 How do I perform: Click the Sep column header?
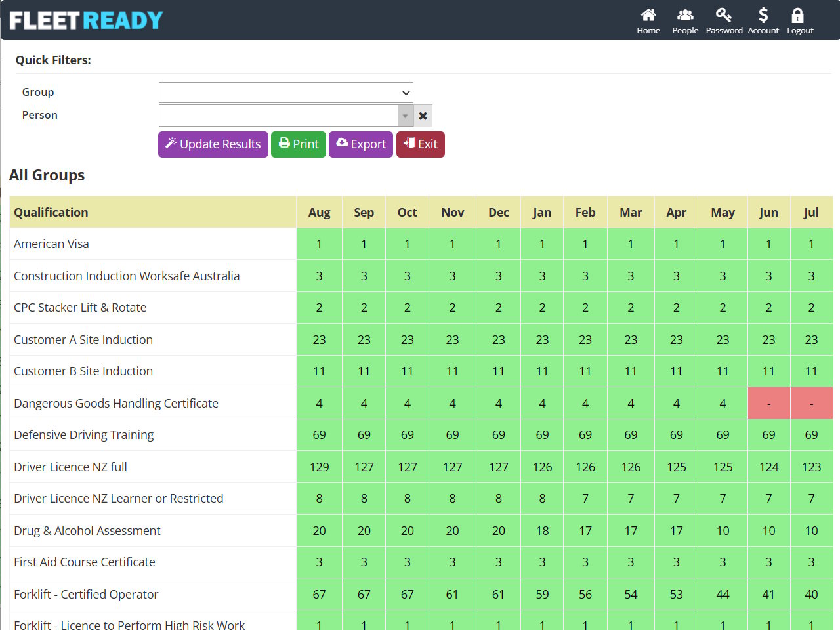point(364,212)
